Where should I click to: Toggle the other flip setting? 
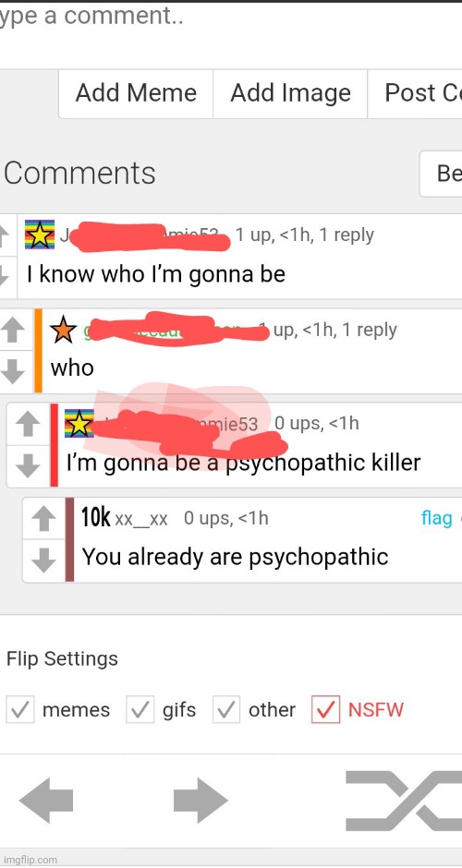pyautogui.click(x=226, y=710)
